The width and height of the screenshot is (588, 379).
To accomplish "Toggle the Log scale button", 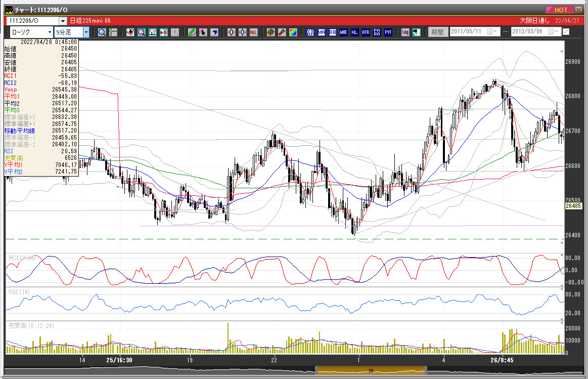I will coord(405,32).
